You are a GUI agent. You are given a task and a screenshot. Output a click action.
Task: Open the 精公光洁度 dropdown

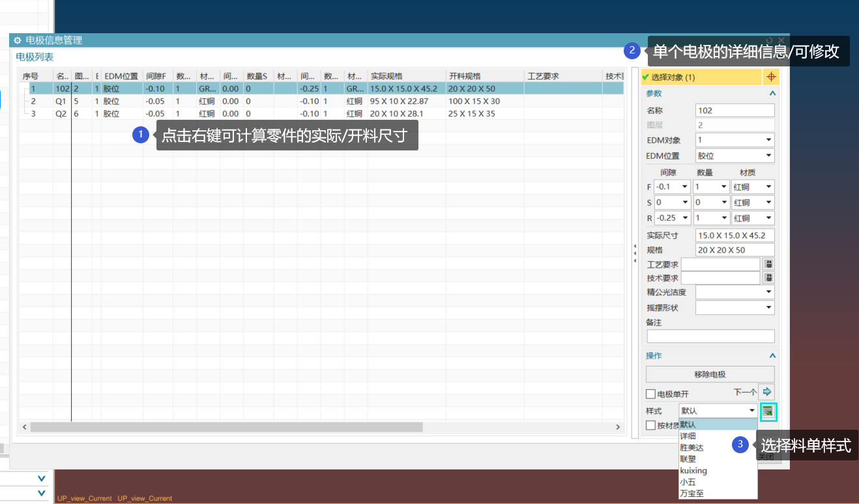(x=735, y=292)
